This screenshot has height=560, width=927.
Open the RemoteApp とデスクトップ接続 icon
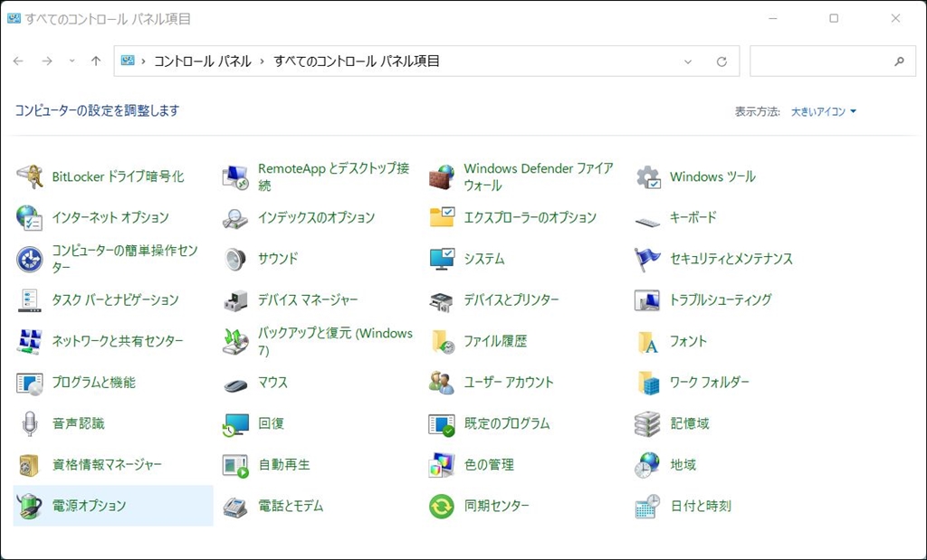[x=235, y=176]
